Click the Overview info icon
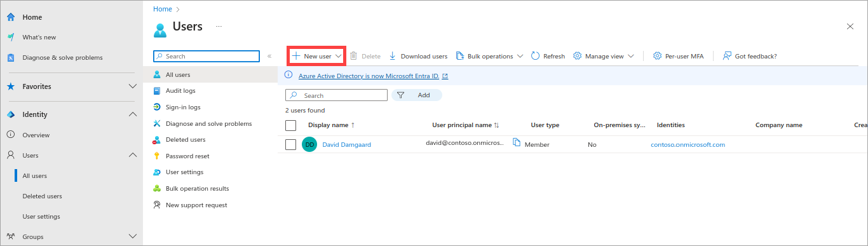868x246 pixels. tap(11, 135)
